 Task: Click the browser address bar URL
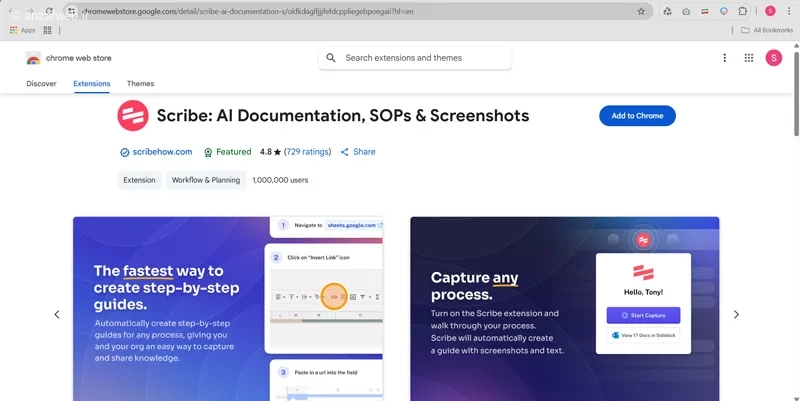coord(247,11)
